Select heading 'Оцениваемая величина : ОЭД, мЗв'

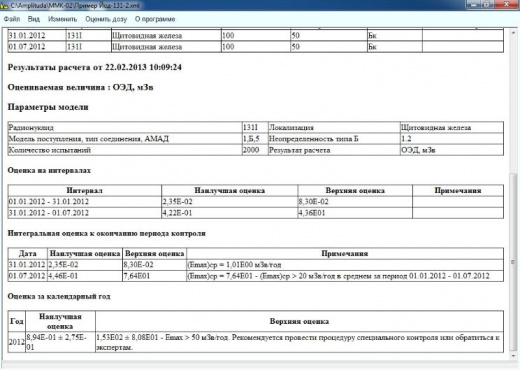(80, 87)
